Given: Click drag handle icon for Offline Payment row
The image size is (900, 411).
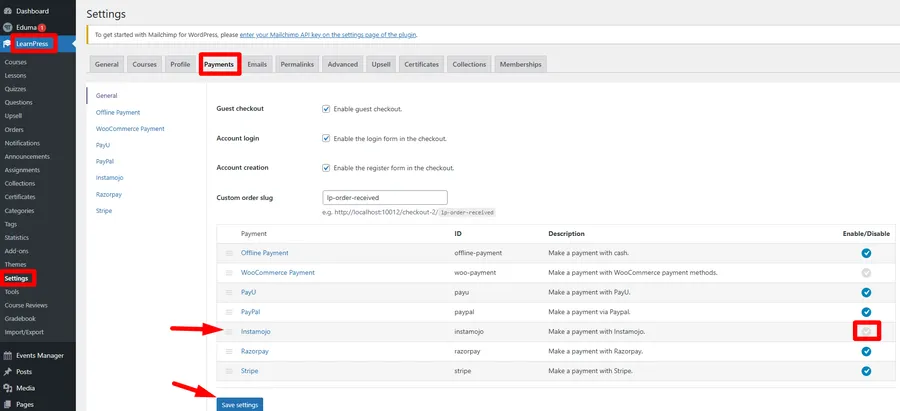Looking at the screenshot, I should pyautogui.click(x=228, y=253).
